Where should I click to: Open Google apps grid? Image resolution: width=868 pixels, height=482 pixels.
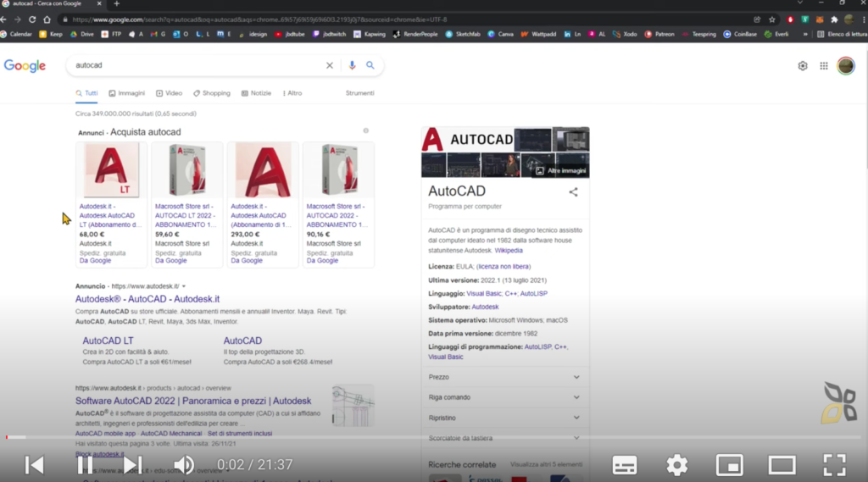pyautogui.click(x=824, y=66)
